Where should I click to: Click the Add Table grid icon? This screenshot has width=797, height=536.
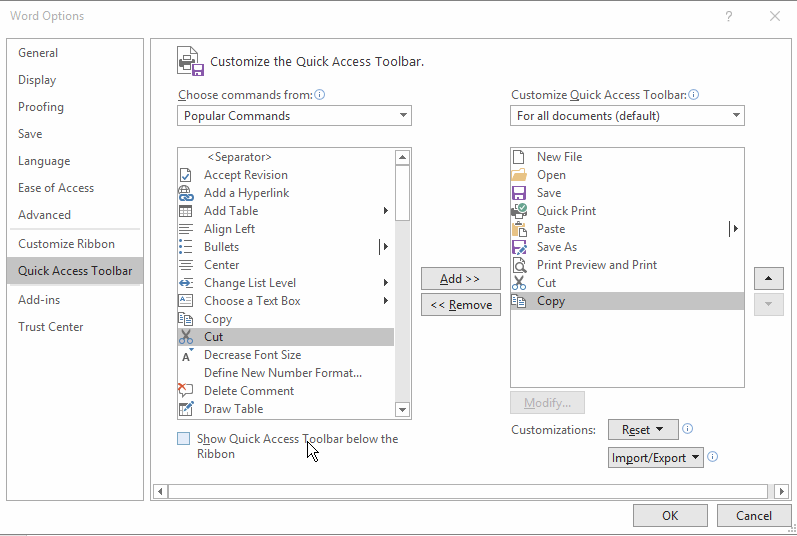[186, 211]
